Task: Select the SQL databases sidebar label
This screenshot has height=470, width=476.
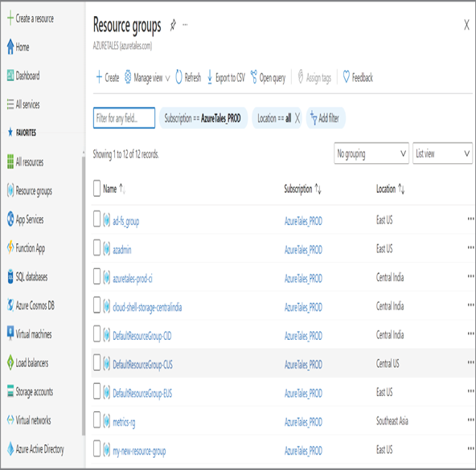Action: pyautogui.click(x=31, y=276)
